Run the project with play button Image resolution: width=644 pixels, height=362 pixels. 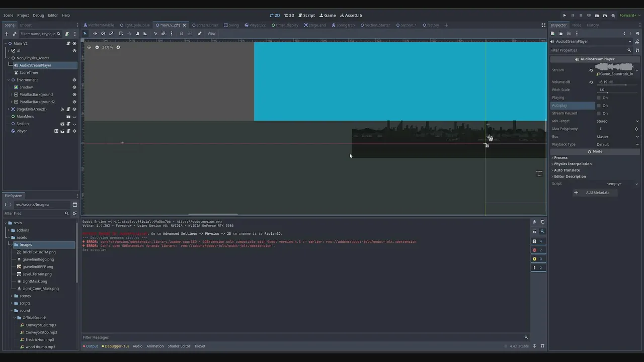pyautogui.click(x=565, y=15)
